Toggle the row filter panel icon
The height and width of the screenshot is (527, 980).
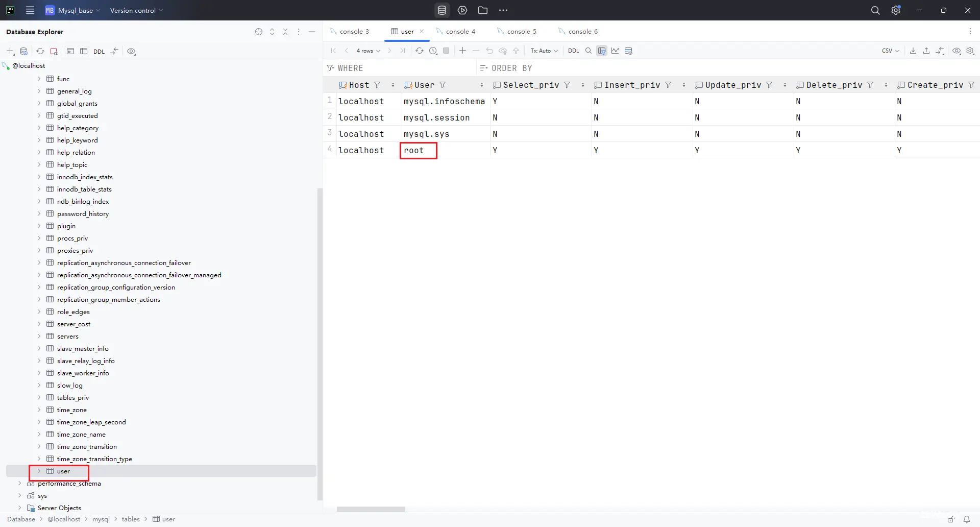pos(602,51)
